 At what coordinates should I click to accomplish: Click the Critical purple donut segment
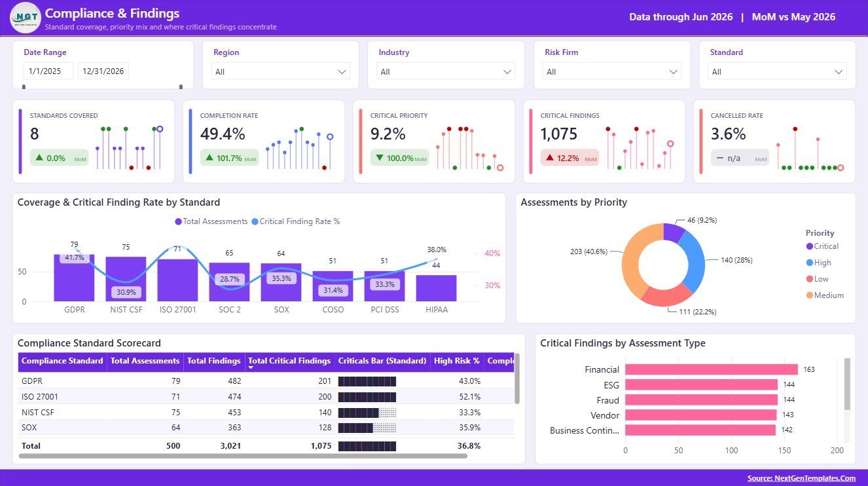[674, 233]
